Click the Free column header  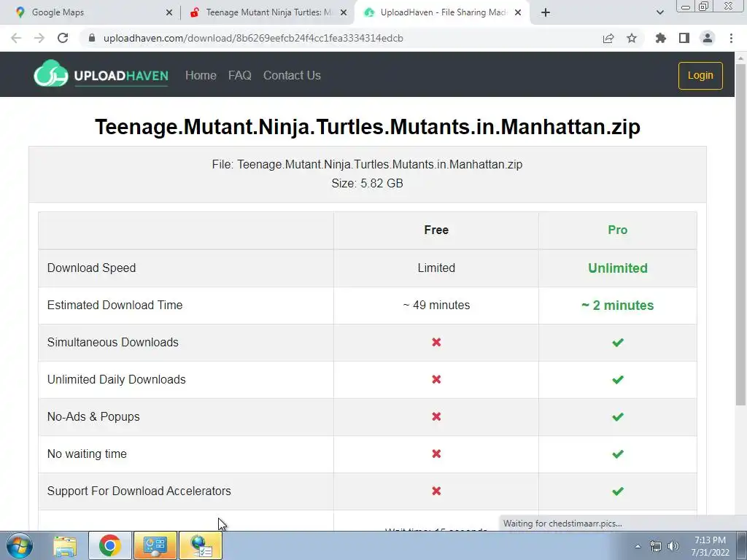436,230
